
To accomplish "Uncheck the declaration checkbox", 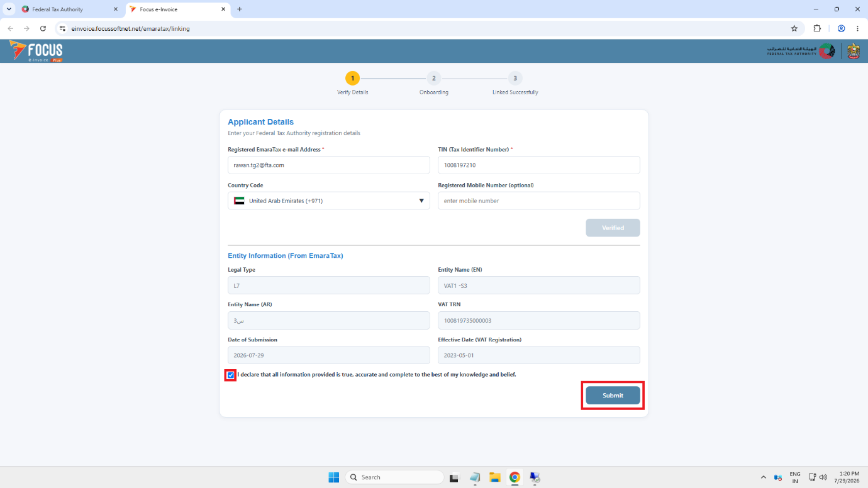I will click(231, 375).
